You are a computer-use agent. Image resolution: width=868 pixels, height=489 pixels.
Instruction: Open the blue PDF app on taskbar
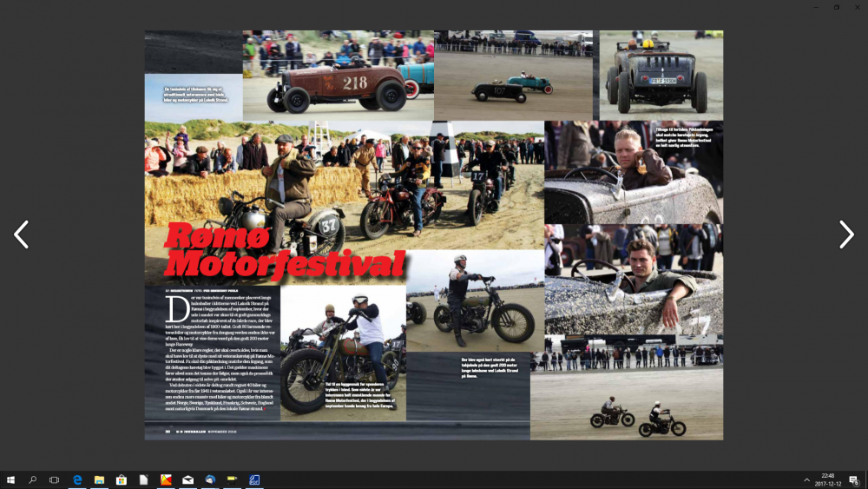pos(254,479)
